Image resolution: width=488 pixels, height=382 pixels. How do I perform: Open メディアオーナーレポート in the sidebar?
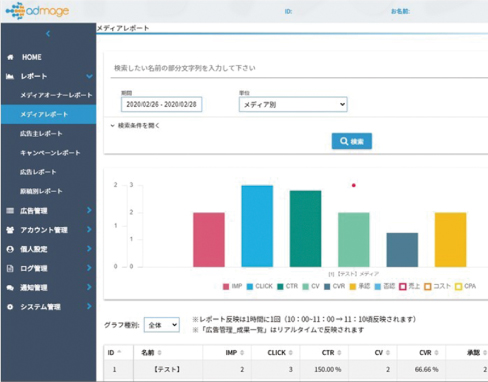coord(56,95)
